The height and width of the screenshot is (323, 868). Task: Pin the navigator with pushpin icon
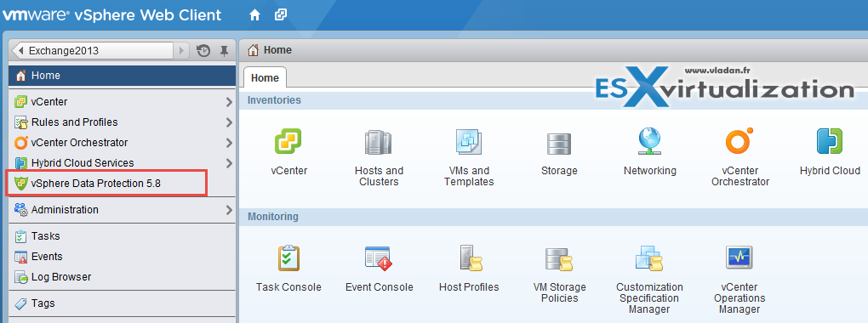224,51
